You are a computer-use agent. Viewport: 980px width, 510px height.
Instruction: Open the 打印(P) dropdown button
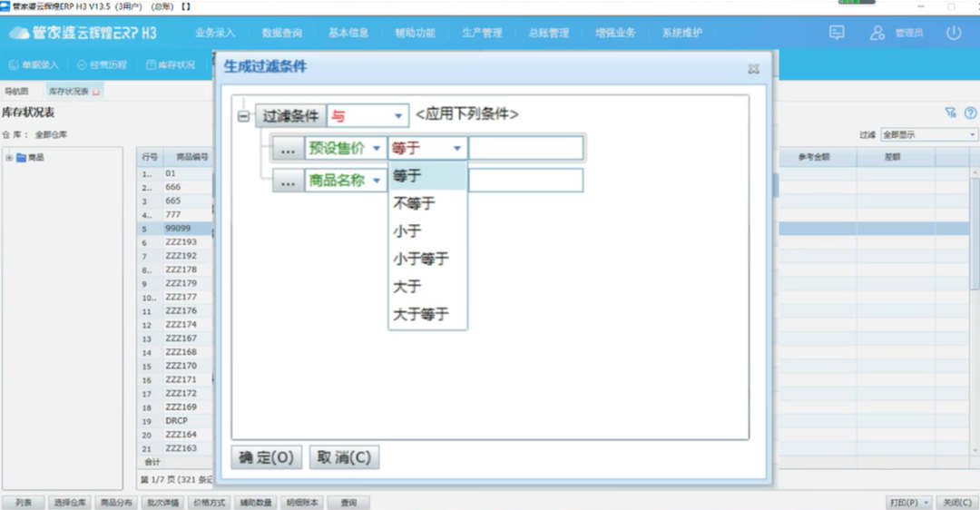click(909, 503)
